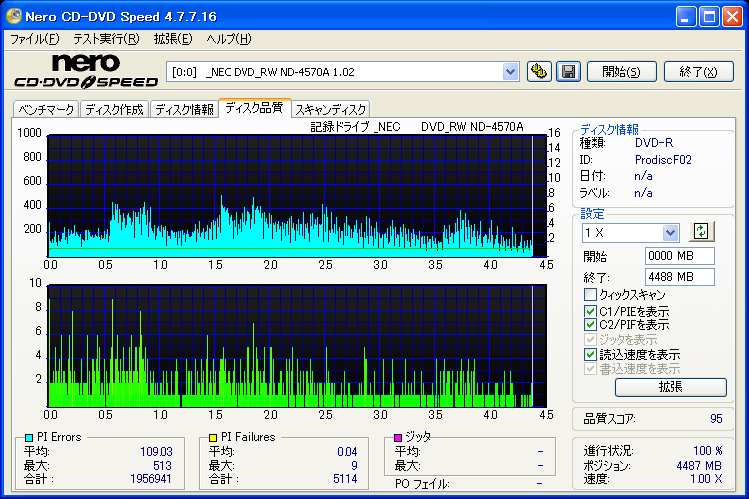The width and height of the screenshot is (749, 499).
Task: Click the position value 4487 MB
Action: [699, 466]
